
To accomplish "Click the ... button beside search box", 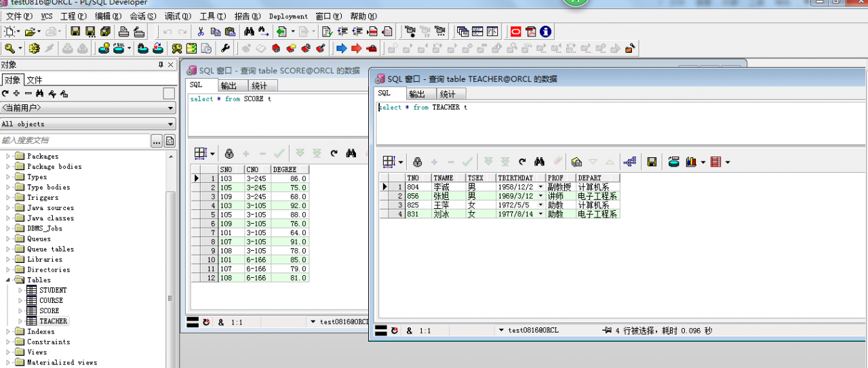I will pyautogui.click(x=156, y=141).
